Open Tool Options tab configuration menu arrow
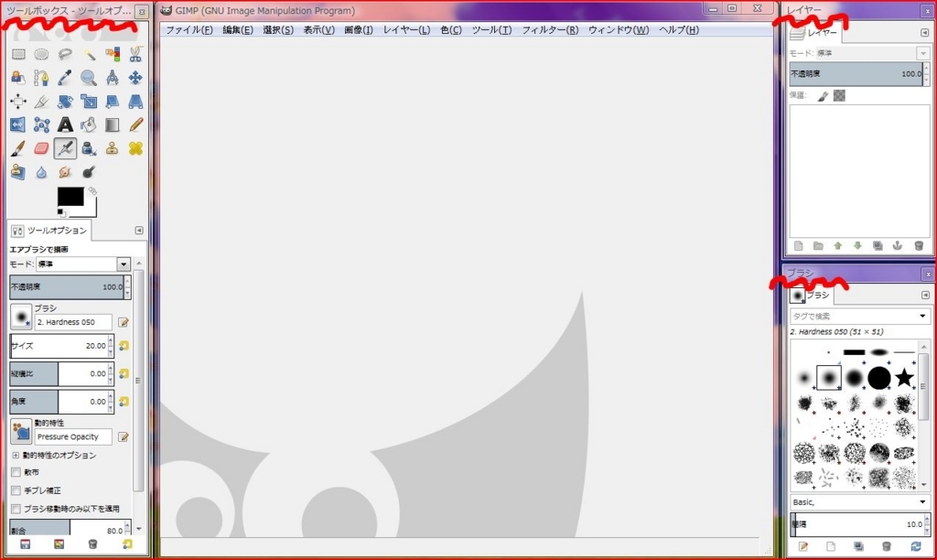 [x=139, y=230]
